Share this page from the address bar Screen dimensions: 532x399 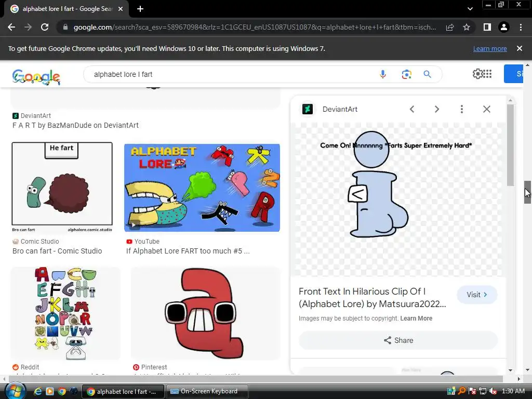[450, 27]
